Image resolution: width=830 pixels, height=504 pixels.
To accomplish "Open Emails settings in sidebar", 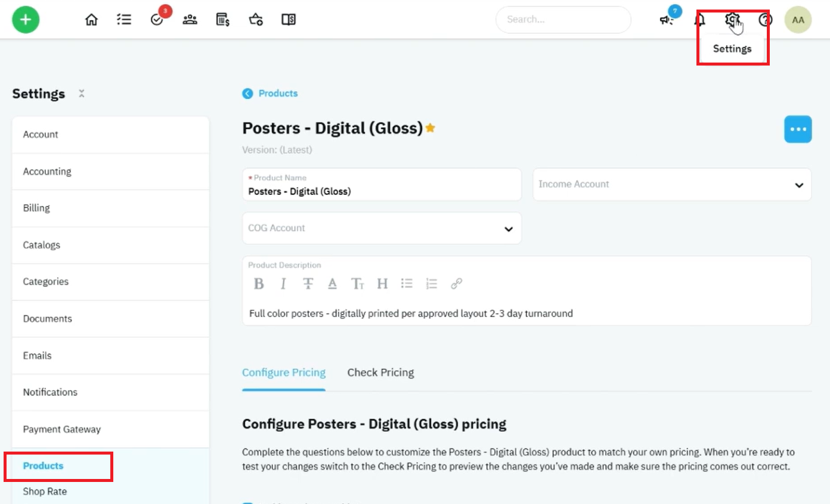I will point(110,356).
